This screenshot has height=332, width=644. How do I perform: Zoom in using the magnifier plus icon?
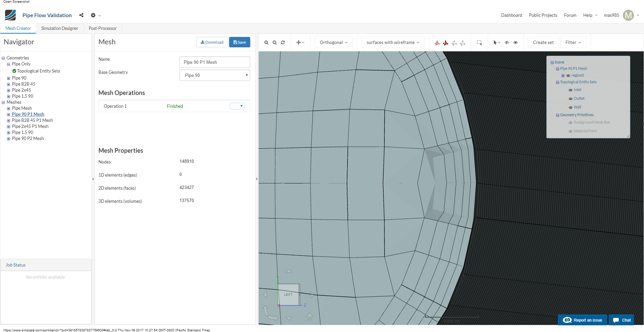point(266,43)
